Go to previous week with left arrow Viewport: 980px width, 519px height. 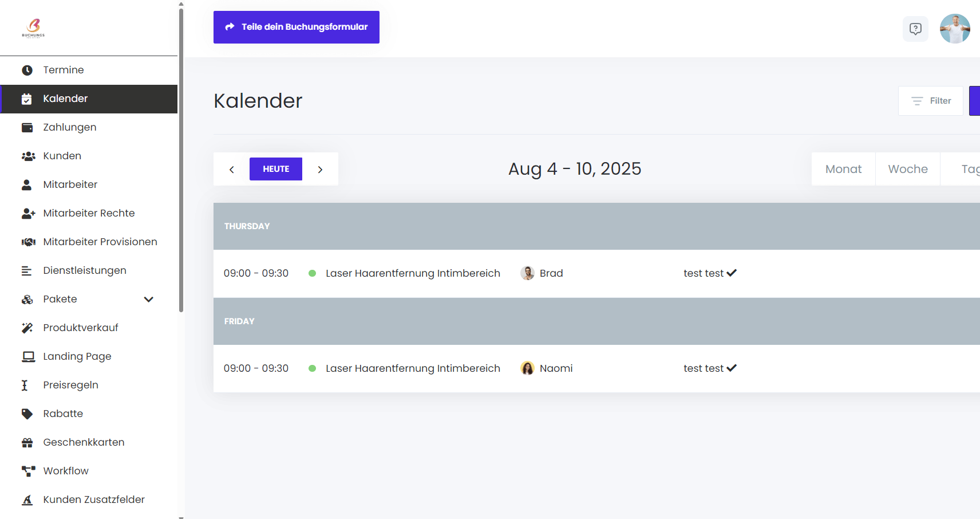coord(232,170)
